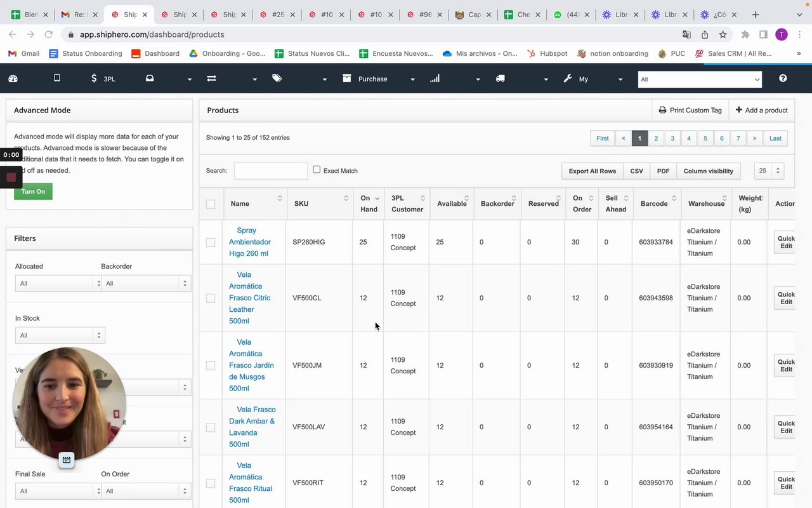Open the dashboard gauge icon in navbar

pos(13,79)
